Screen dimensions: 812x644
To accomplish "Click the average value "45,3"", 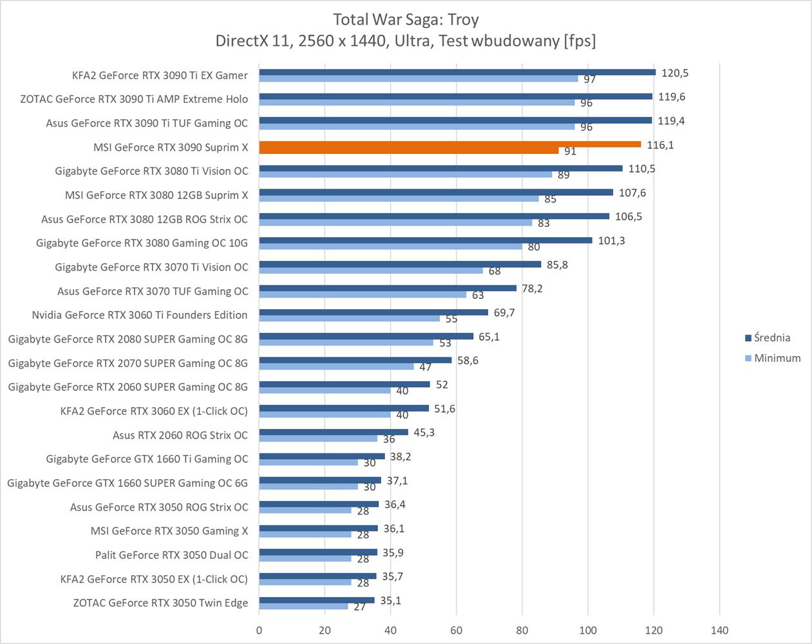I will click(424, 432).
